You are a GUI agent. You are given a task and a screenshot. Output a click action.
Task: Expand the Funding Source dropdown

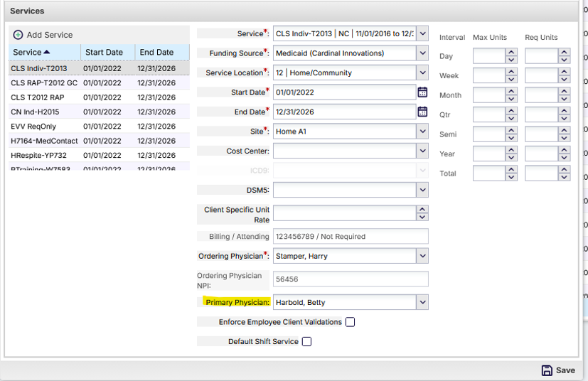(x=422, y=53)
